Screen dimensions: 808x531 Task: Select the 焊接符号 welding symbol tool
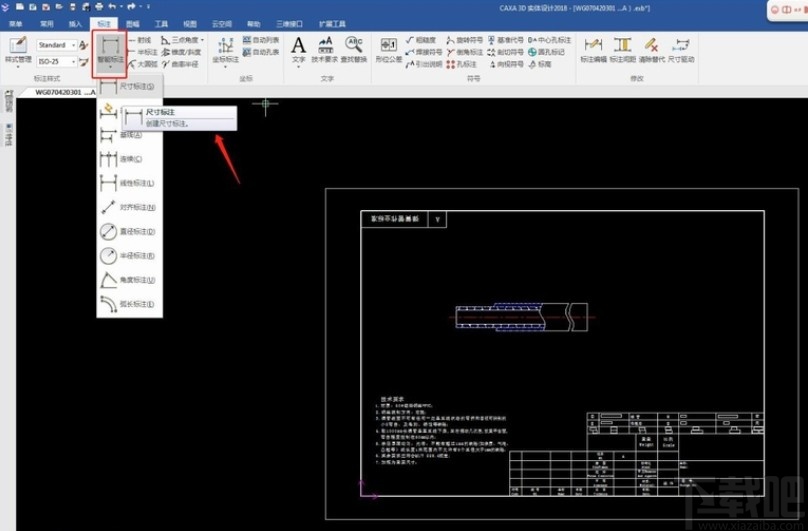point(424,52)
